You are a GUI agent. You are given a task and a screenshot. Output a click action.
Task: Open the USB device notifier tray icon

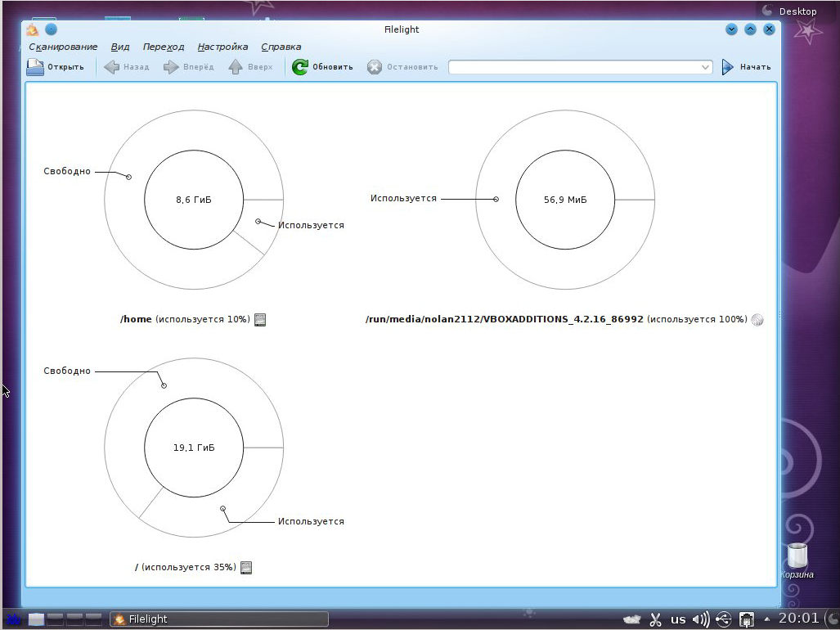pos(723,619)
